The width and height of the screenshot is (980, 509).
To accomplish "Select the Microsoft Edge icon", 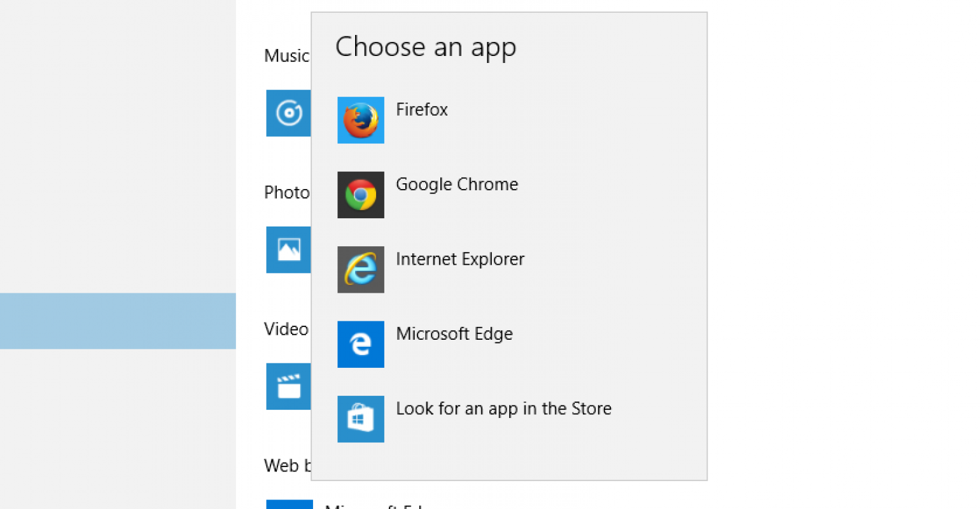I will coord(360,344).
